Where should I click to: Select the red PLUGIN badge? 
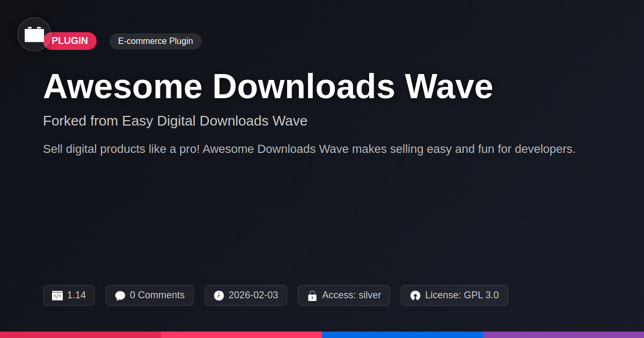click(70, 41)
